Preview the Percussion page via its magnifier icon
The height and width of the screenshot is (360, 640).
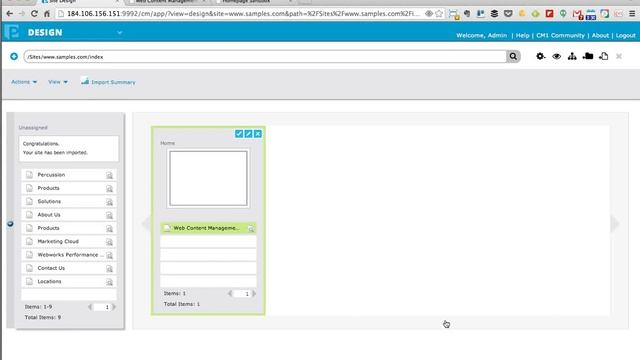point(109,175)
